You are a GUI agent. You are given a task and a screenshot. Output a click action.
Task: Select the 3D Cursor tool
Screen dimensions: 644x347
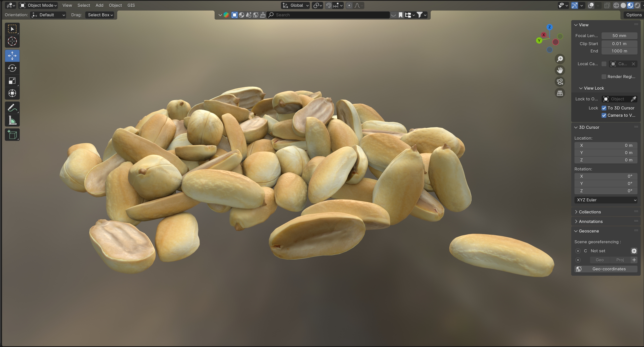(12, 41)
